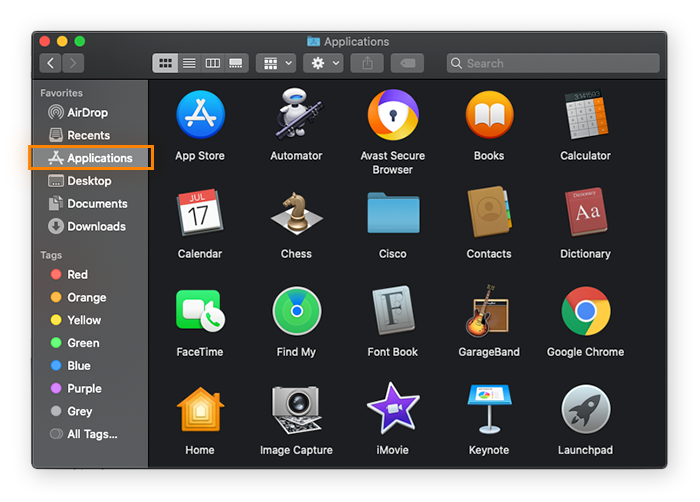This screenshot has width=700, height=502.
Task: Select the Home app icon
Action: [200, 410]
